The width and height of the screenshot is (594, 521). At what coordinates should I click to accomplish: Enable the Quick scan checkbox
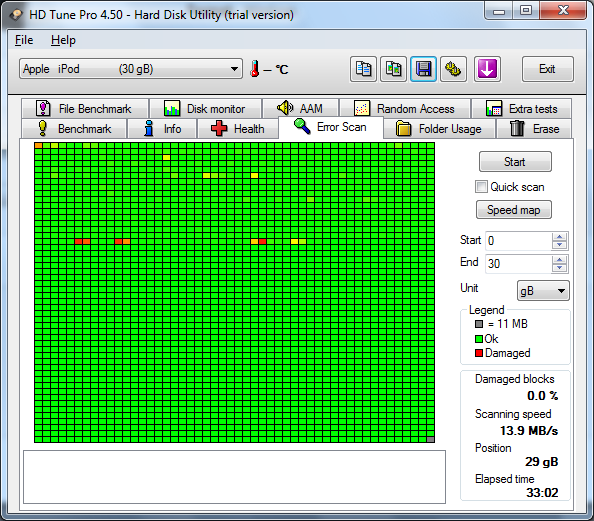pyautogui.click(x=481, y=186)
